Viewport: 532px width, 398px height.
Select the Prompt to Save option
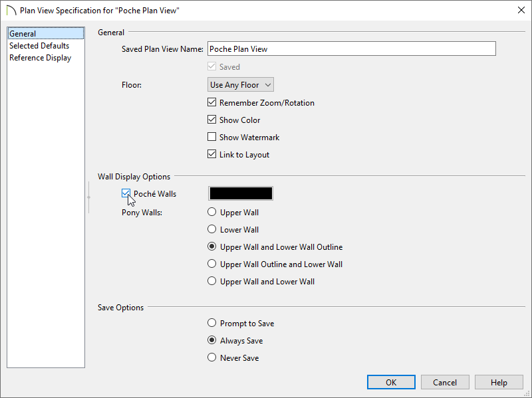click(211, 323)
